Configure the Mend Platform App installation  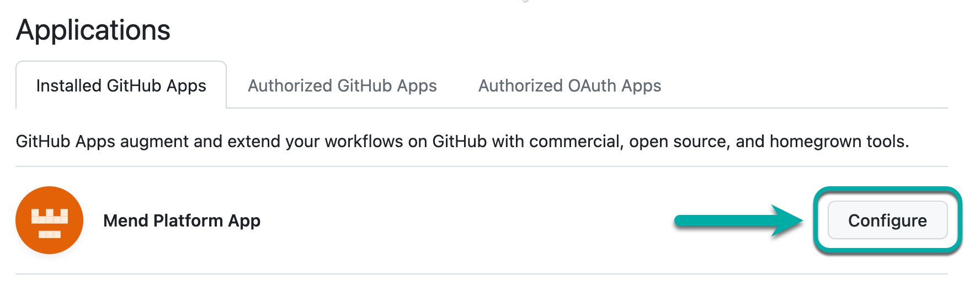[x=887, y=220]
